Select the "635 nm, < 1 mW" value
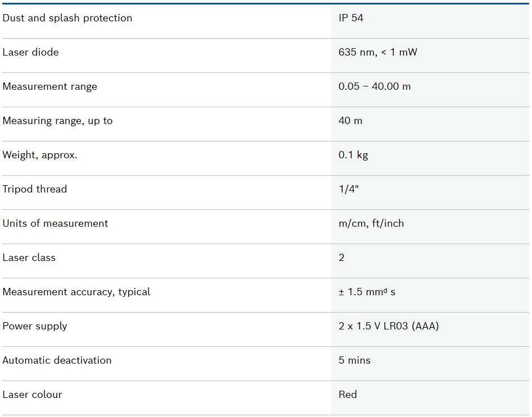 [x=378, y=52]
